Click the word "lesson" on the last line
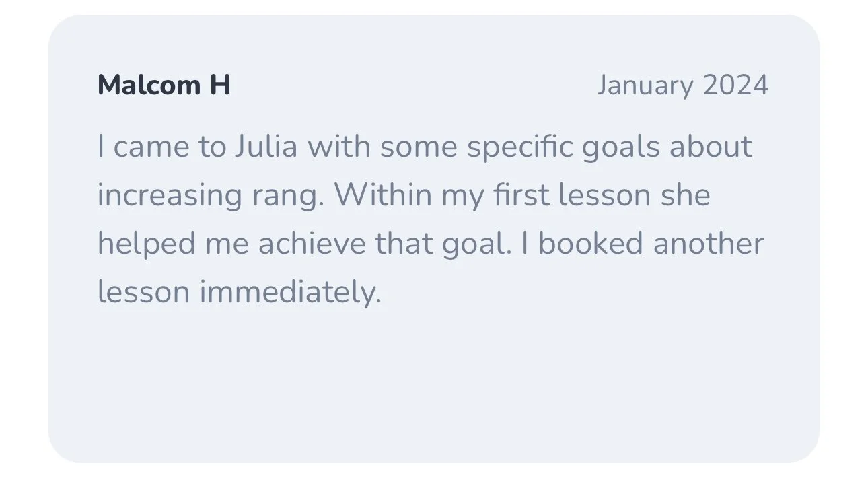 (143, 292)
